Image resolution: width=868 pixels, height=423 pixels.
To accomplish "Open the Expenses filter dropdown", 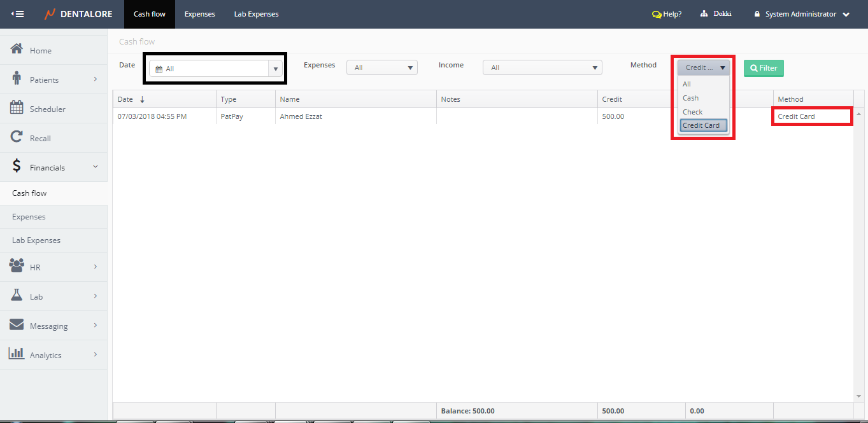I will (381, 67).
